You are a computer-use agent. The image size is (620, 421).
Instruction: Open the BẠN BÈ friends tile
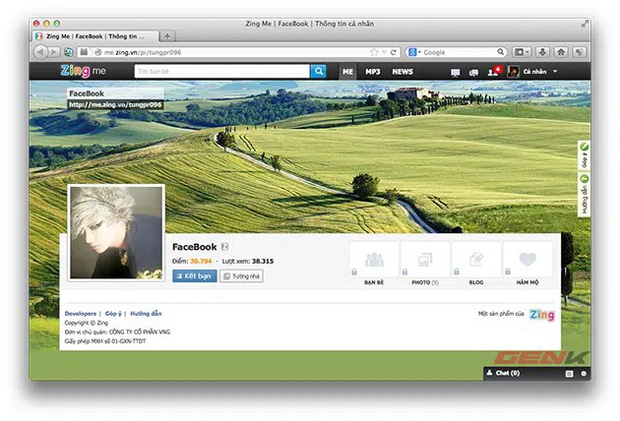coord(374,262)
